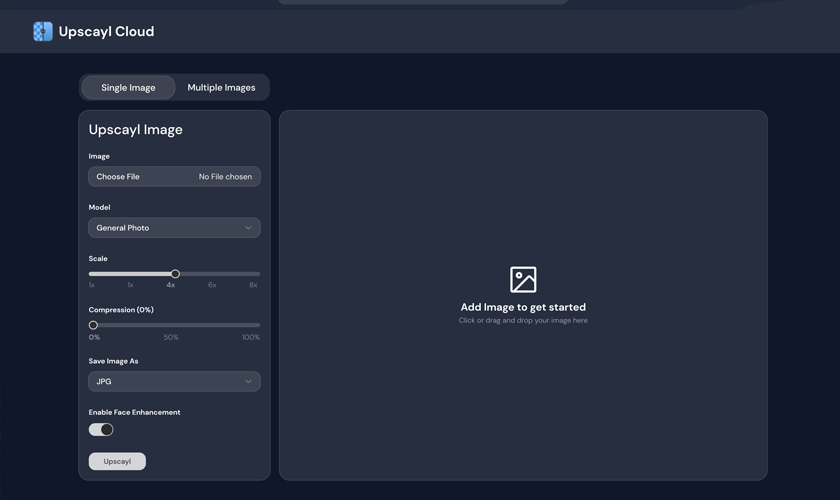Click the 50% label under Compression slider
This screenshot has width=840, height=500.
[171, 337]
